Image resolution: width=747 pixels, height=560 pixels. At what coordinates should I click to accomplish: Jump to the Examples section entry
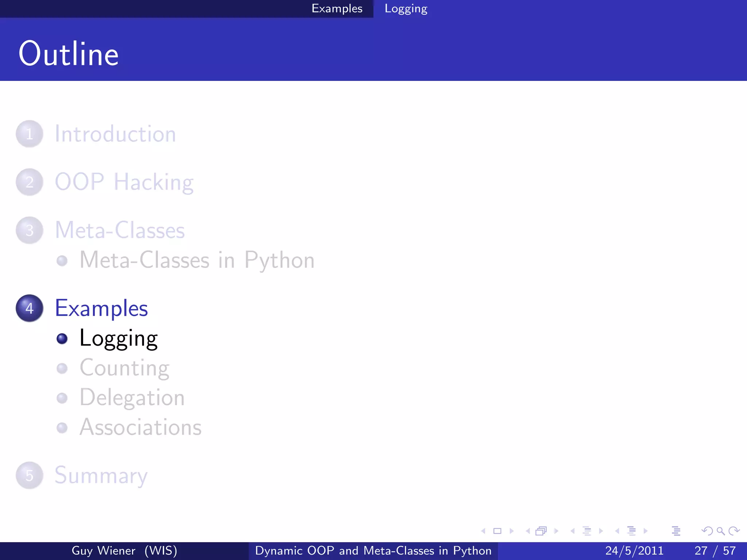[x=101, y=308]
